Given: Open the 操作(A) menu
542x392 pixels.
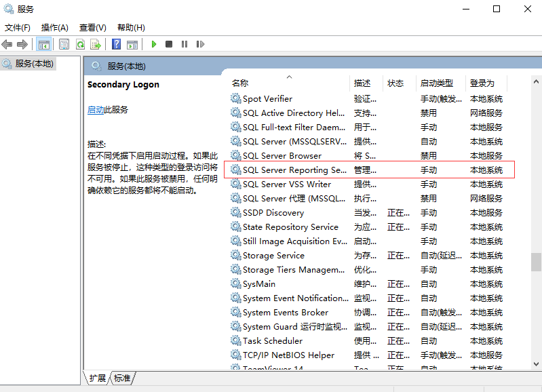Looking at the screenshot, I should tap(55, 28).
